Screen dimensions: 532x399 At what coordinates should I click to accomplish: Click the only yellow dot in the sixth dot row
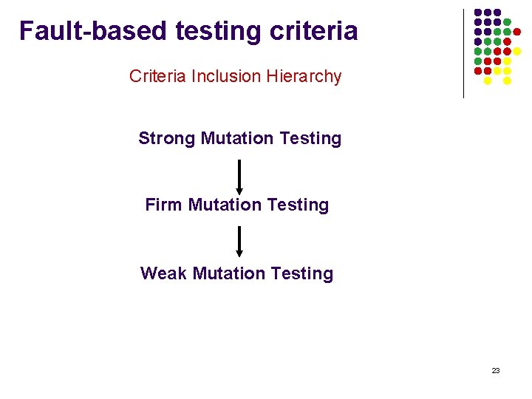tap(507, 61)
